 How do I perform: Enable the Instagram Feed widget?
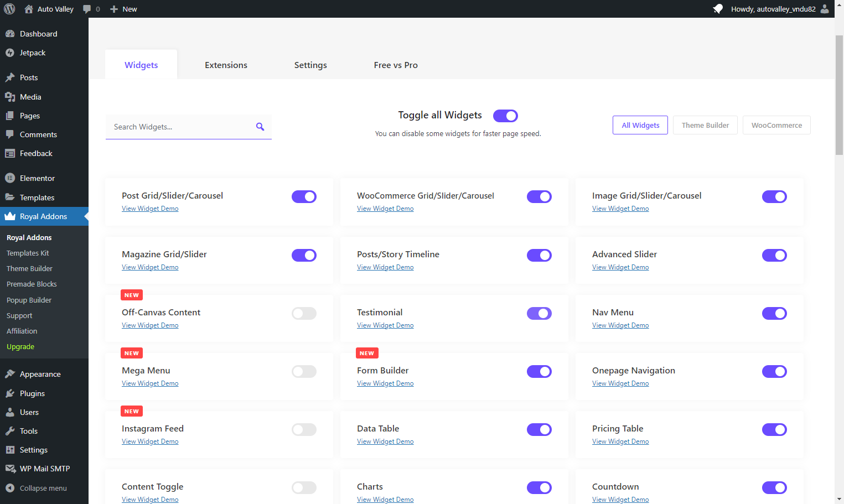[x=304, y=429]
